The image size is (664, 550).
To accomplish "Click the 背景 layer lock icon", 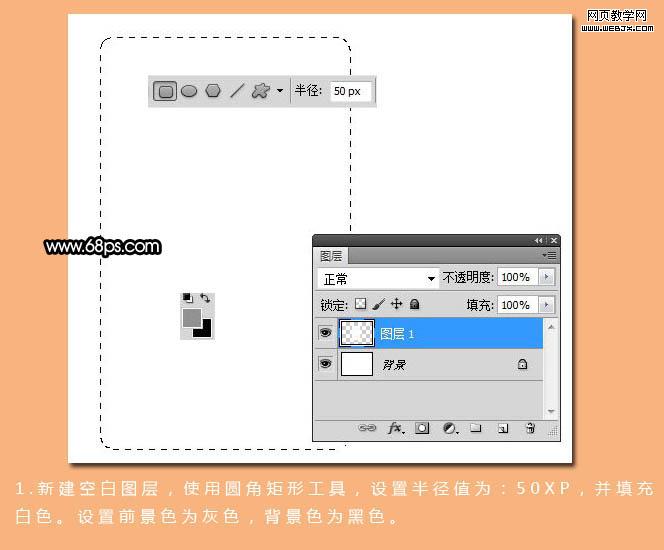I will (523, 364).
